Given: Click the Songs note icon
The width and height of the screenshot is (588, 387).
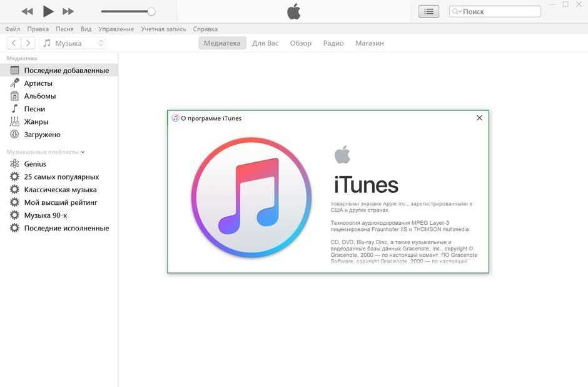Looking at the screenshot, I should coord(14,109).
